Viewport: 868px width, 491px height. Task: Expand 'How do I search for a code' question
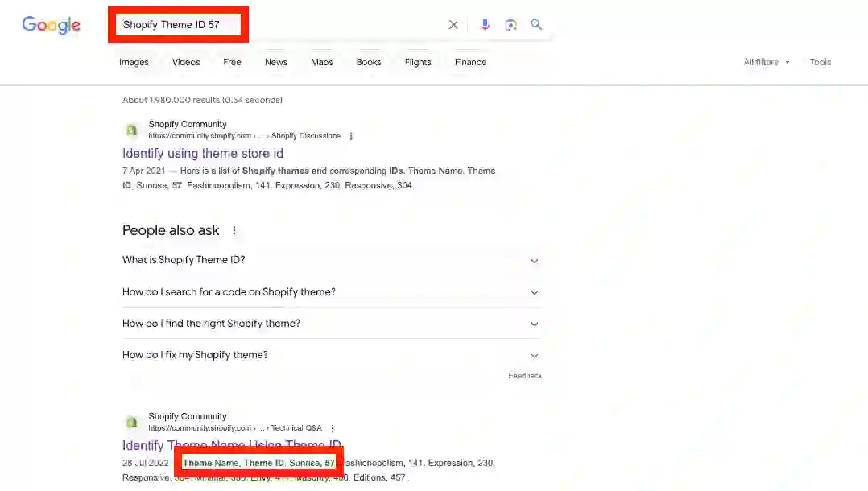point(331,292)
